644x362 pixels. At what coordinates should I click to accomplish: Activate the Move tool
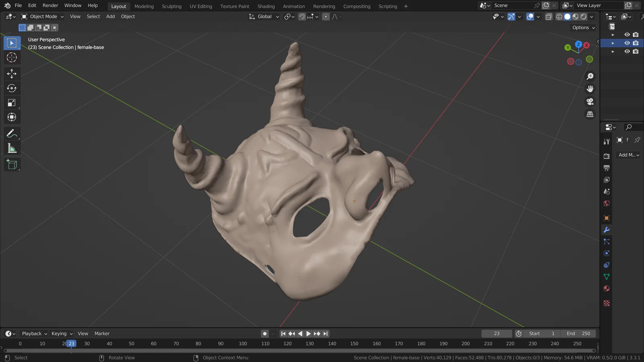pos(12,73)
